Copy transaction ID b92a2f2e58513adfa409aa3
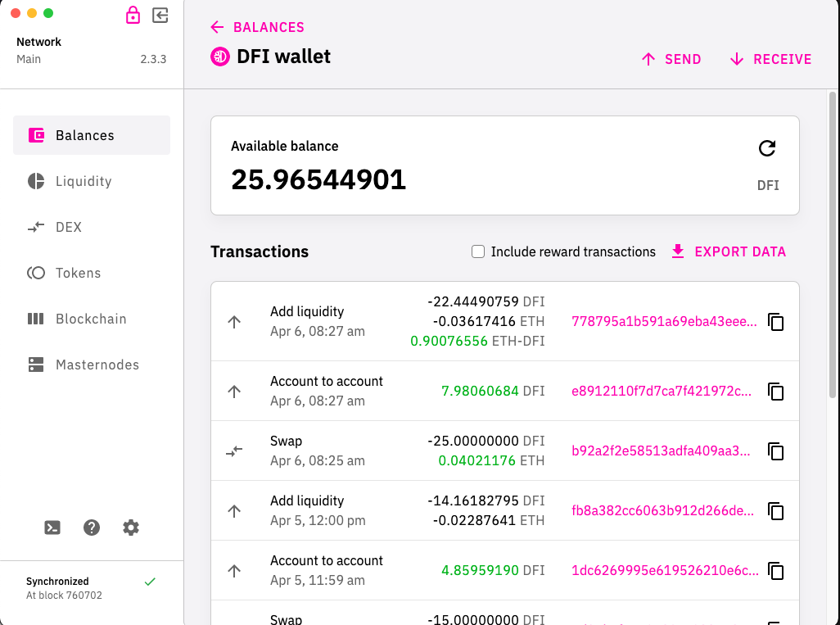840x625 pixels. 775,451
